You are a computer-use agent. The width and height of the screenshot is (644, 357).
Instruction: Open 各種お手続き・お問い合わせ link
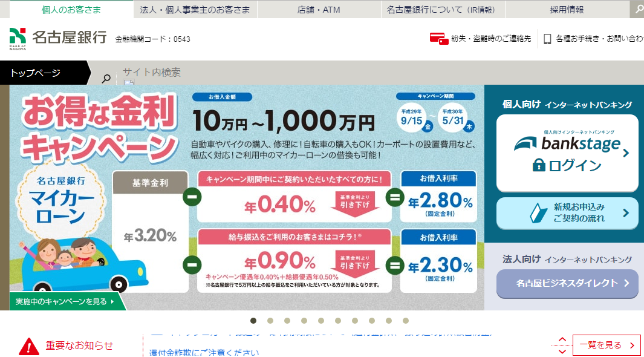pos(593,39)
